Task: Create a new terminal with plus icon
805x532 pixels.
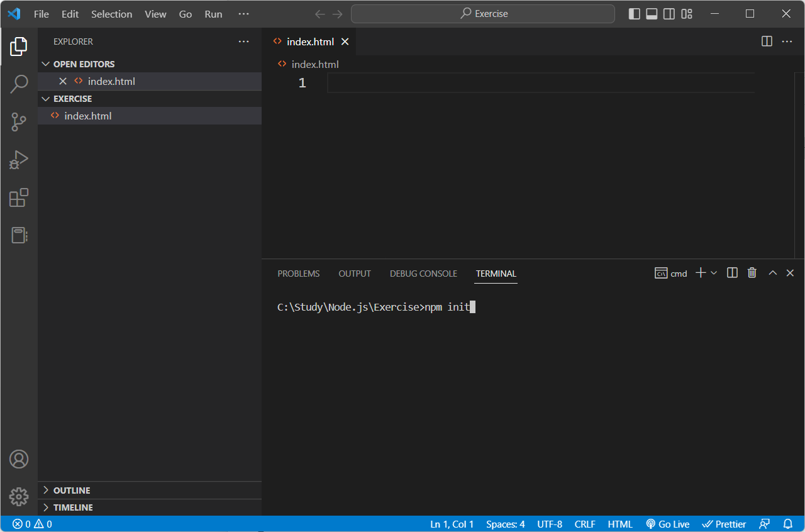Action: [701, 273]
